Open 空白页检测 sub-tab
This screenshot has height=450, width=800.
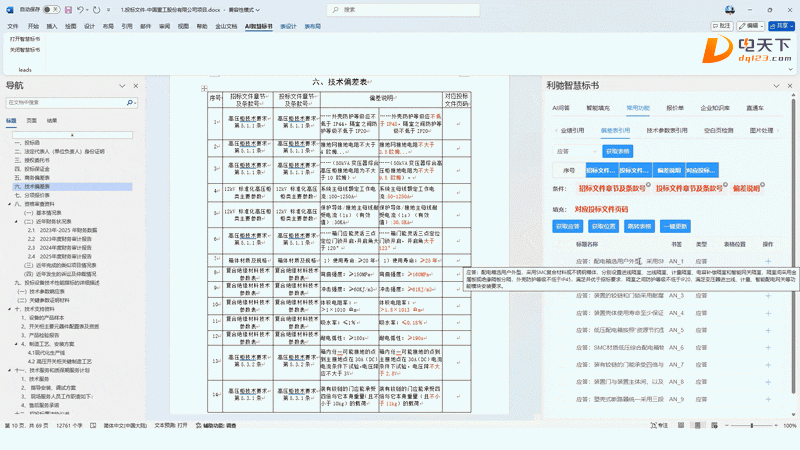pos(718,131)
